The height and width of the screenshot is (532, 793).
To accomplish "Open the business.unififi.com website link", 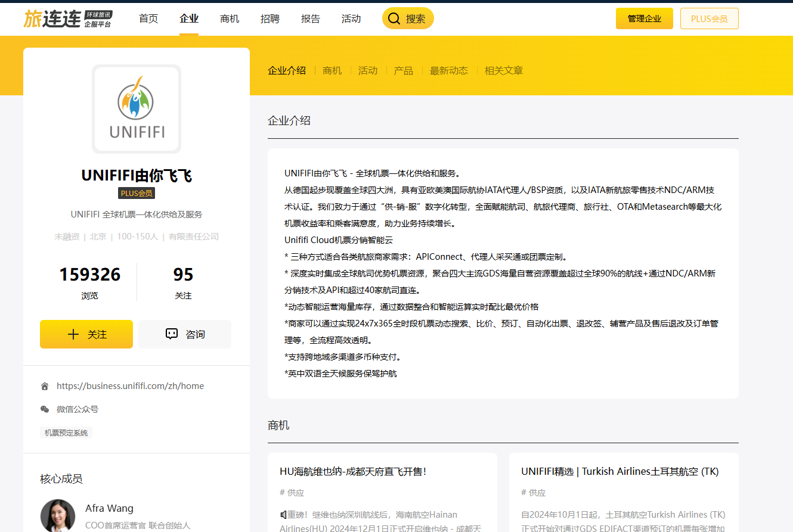I will (x=130, y=386).
